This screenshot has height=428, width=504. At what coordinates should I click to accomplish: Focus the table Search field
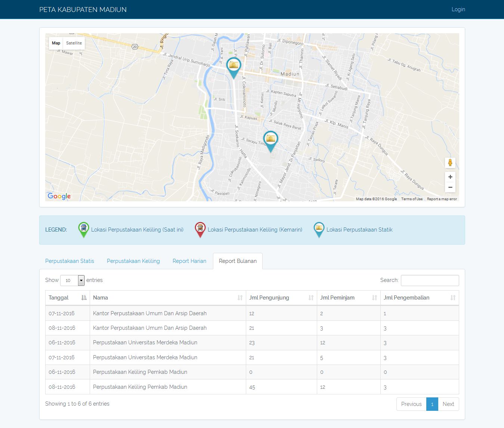pos(430,280)
